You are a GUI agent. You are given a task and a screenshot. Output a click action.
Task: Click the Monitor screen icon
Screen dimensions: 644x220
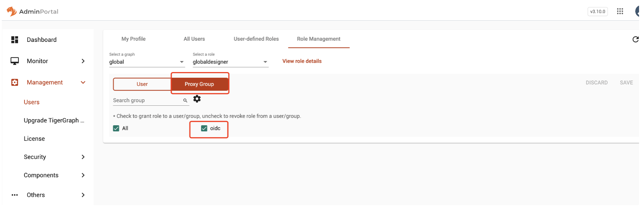(x=15, y=61)
